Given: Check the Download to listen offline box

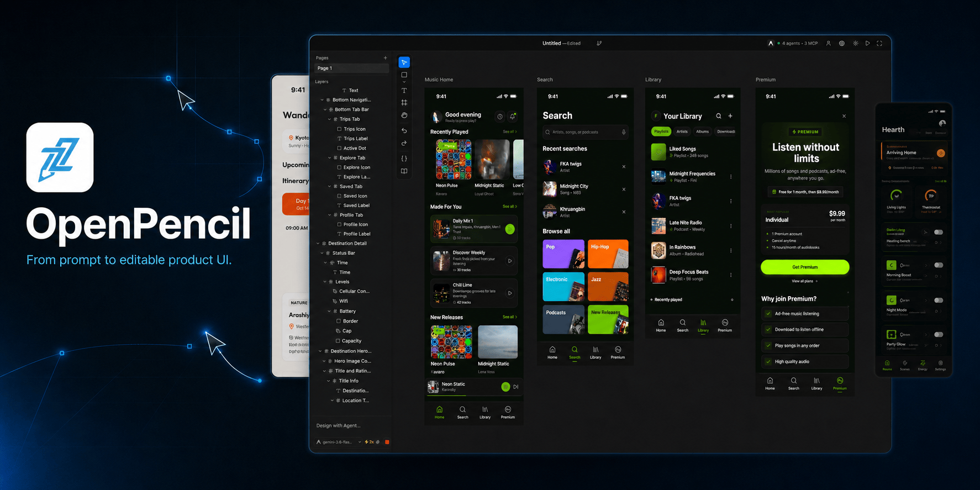Looking at the screenshot, I should point(768,330).
